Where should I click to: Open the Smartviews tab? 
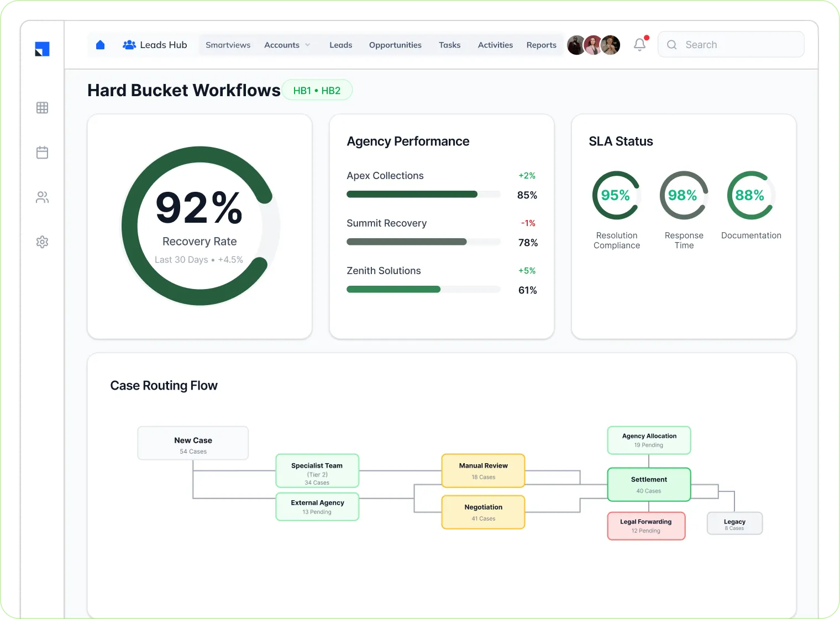[x=228, y=45]
